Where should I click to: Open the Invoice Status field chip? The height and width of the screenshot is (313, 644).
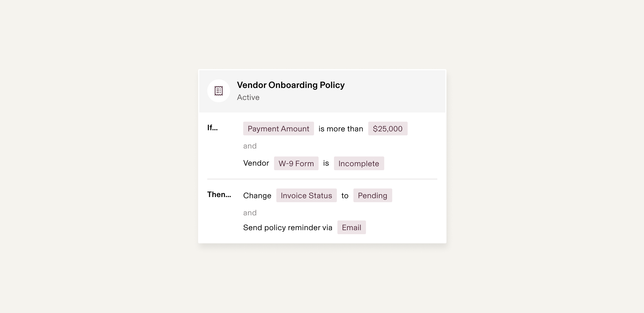tap(306, 195)
